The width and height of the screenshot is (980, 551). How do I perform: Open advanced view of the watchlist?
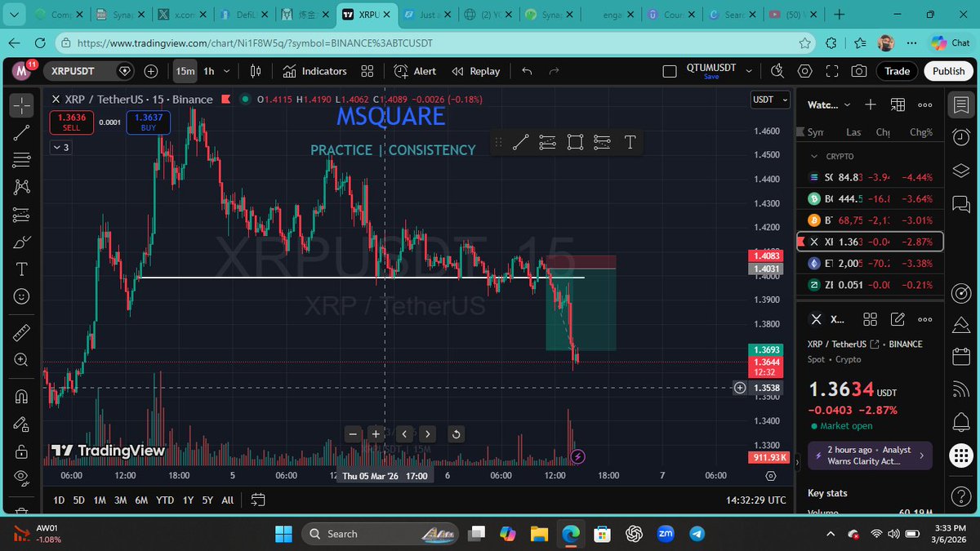click(x=898, y=104)
